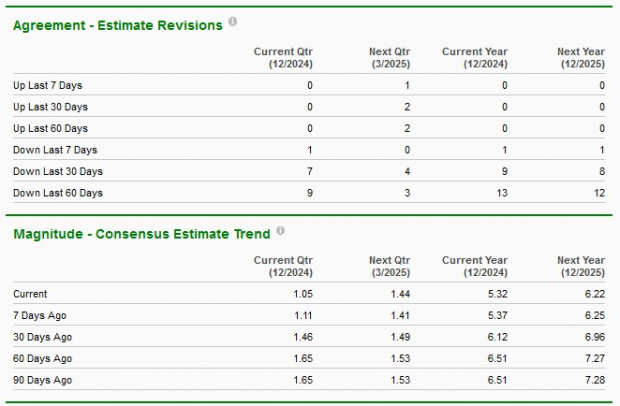Click Current Qtr (12/2024) header in Agreement table
The width and height of the screenshot is (620, 406).
click(x=283, y=58)
